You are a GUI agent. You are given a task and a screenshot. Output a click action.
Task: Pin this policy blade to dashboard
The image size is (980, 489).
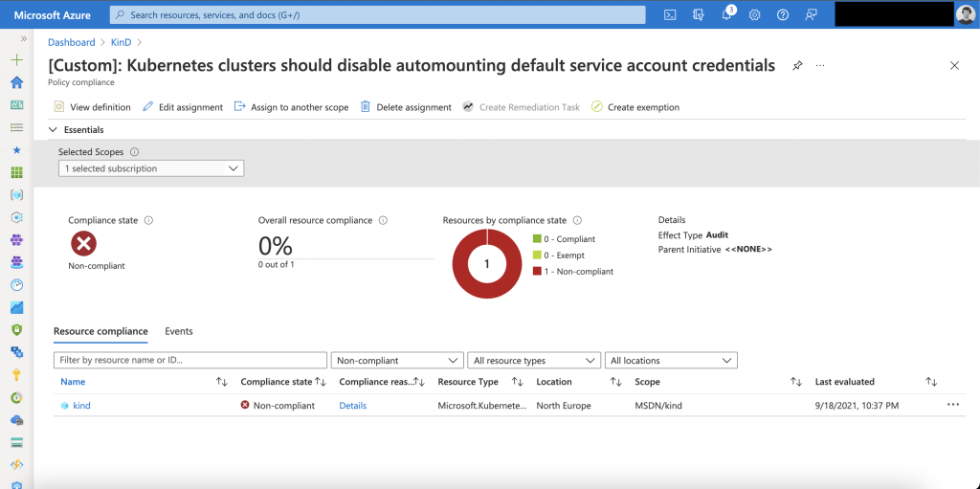click(797, 65)
